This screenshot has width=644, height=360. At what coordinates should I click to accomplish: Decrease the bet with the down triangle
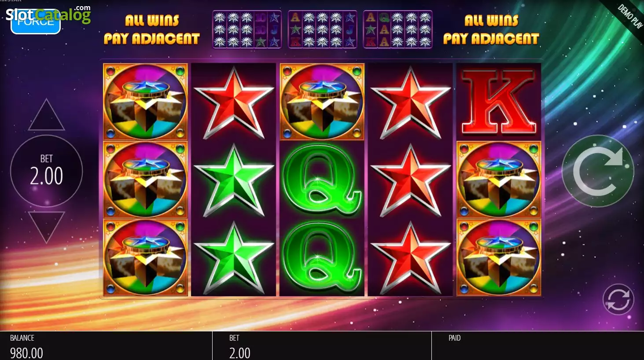tap(46, 227)
